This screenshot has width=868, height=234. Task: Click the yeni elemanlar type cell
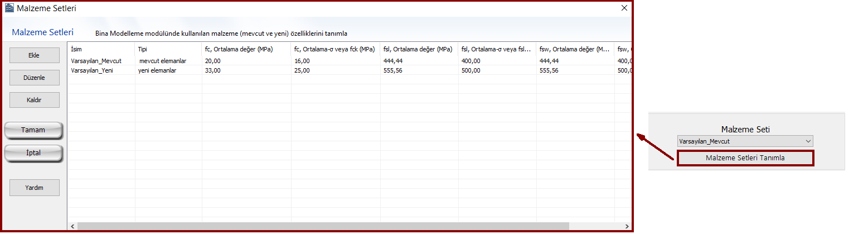coord(161,70)
